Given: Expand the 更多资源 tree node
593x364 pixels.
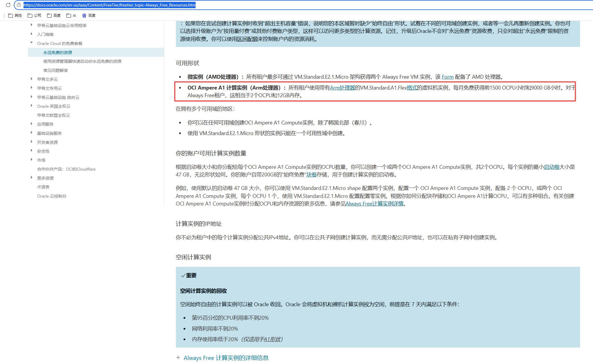Looking at the screenshot, I should click(x=31, y=178).
